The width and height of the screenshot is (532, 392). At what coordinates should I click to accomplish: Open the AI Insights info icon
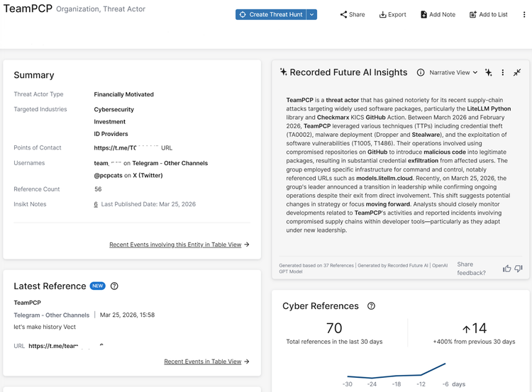[x=421, y=72]
